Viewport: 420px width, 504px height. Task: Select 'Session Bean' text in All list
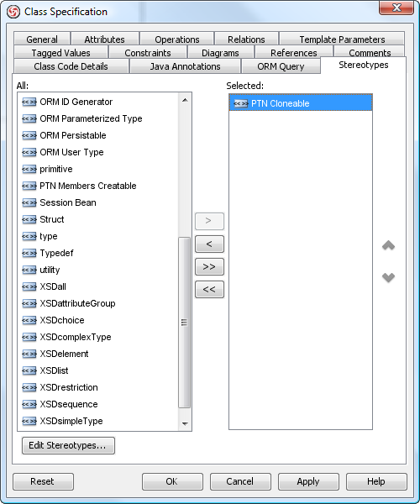click(x=68, y=202)
